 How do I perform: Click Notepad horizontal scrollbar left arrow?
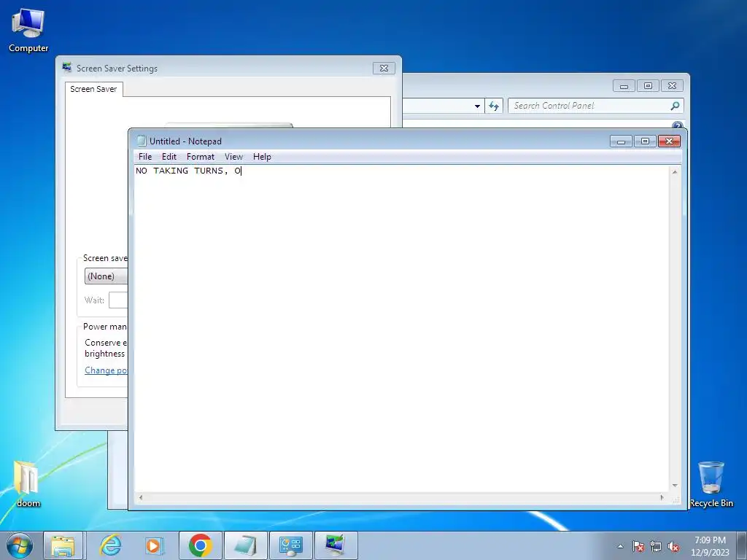140,497
